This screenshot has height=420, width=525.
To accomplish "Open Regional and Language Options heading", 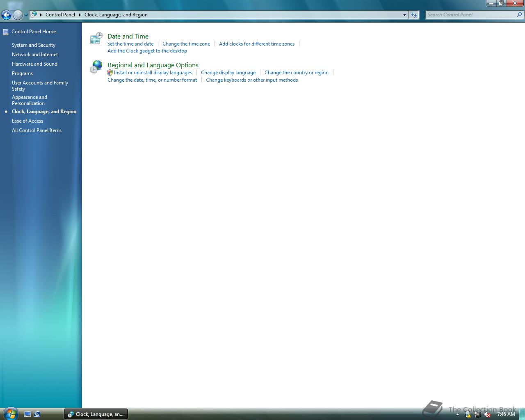I will (x=153, y=65).
